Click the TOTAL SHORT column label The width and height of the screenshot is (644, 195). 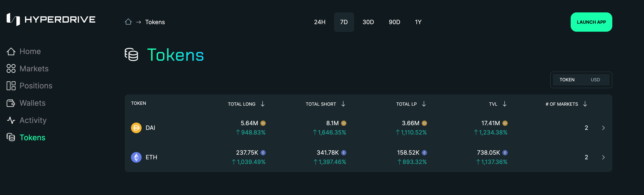tap(321, 104)
